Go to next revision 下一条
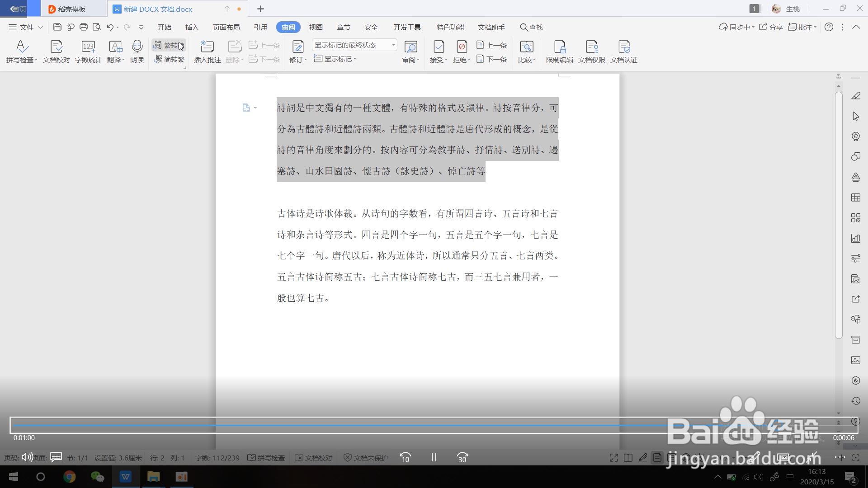The image size is (868, 488). [x=492, y=59]
